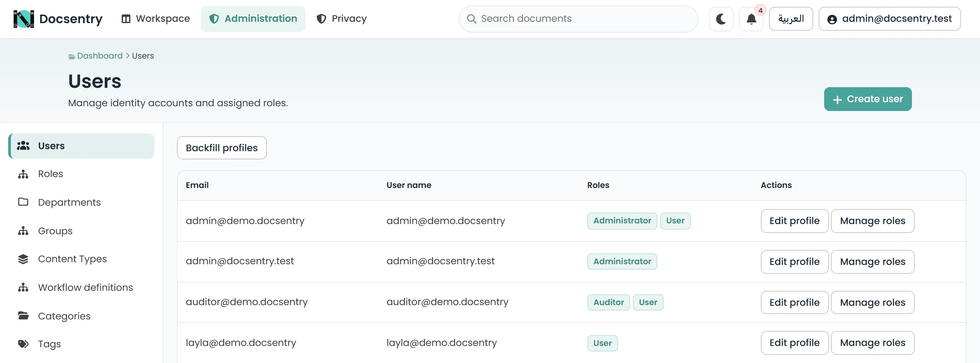
Task: Click the Roles column header
Action: point(598,185)
